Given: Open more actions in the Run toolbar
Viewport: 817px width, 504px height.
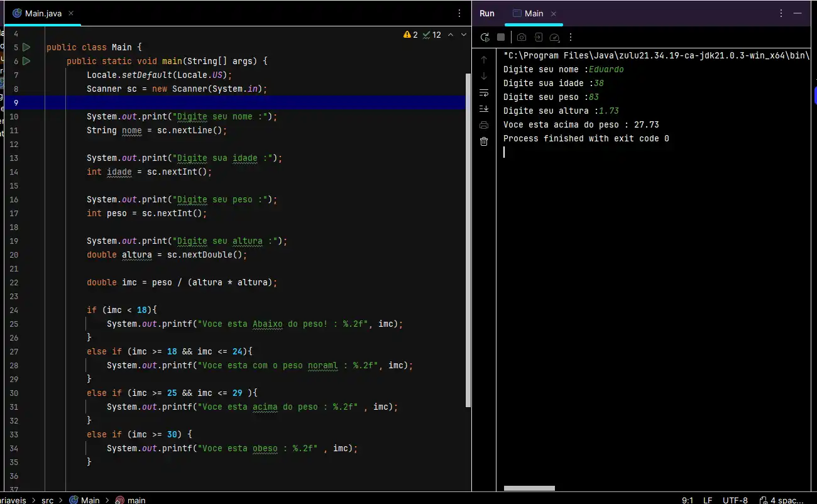Looking at the screenshot, I should click(x=571, y=37).
